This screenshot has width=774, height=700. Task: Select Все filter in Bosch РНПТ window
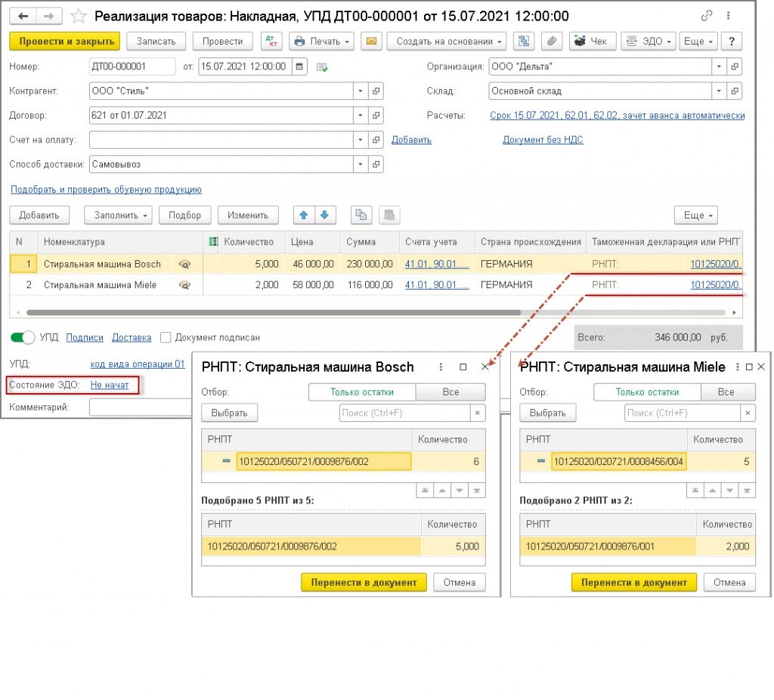(450, 392)
